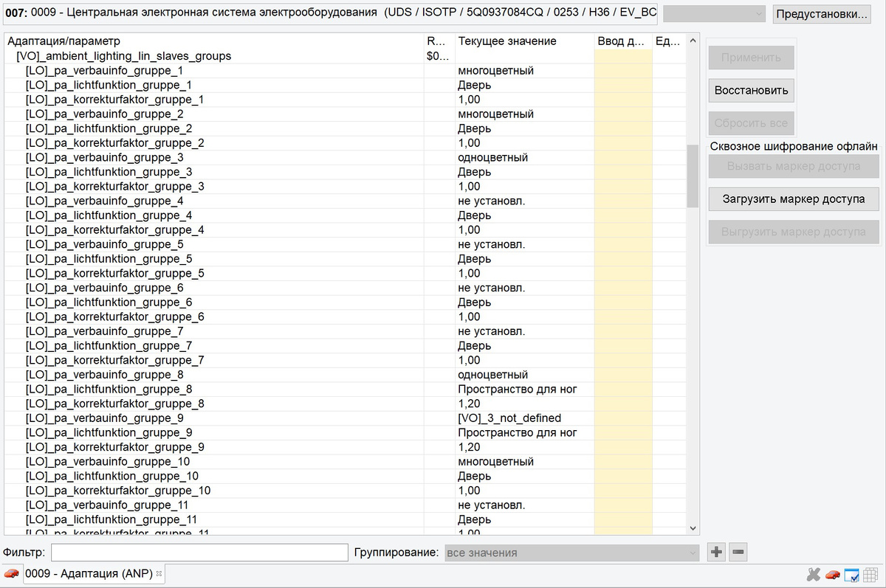Image resolution: width=886 pixels, height=588 pixels.
Task: Click the $0... cell of ambient_lighting row
Action: click(438, 56)
